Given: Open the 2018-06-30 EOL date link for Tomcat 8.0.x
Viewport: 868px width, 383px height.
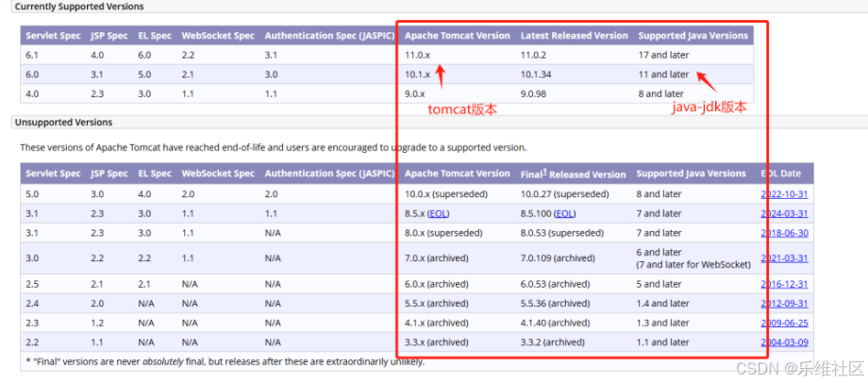Looking at the screenshot, I should pos(784,233).
